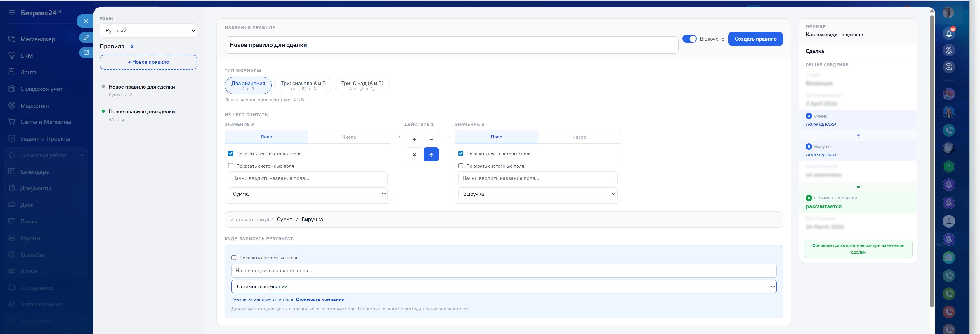Viewport: 980px width, 334px height.
Task: Click the open in new window icon
Action: [86, 53]
